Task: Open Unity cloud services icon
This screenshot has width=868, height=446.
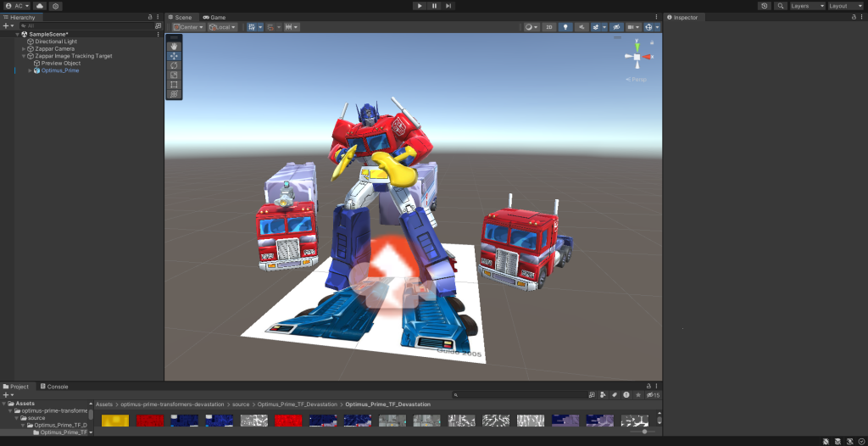Action: [x=39, y=6]
